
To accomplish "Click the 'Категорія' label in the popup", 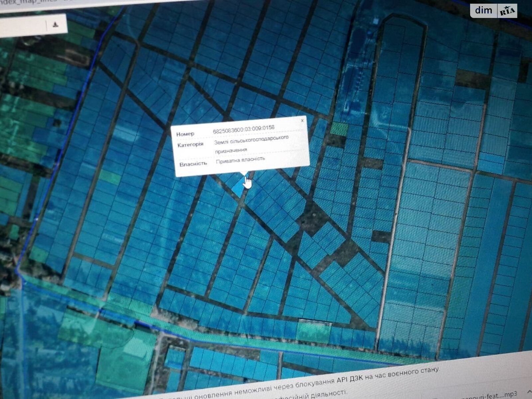I will pos(190,145).
